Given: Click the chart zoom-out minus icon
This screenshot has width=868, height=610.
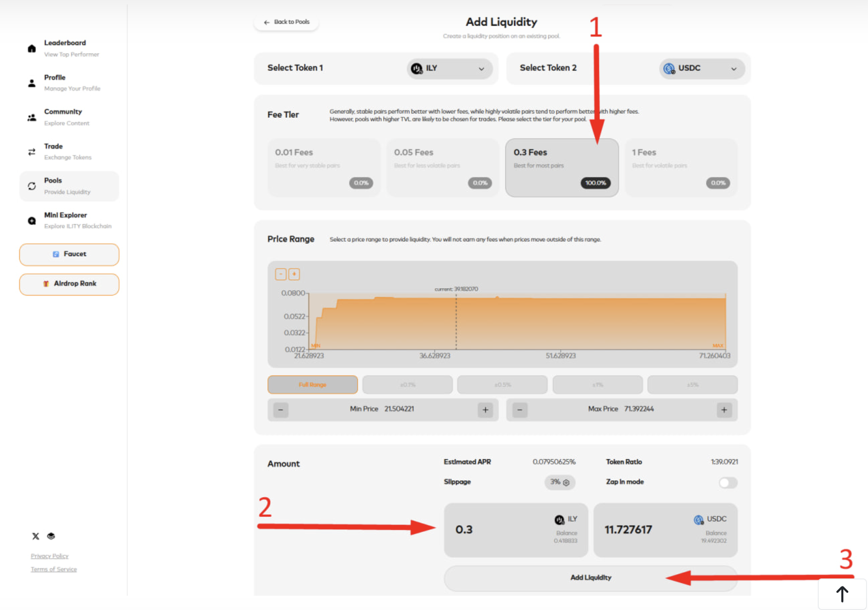Looking at the screenshot, I should pyautogui.click(x=281, y=274).
